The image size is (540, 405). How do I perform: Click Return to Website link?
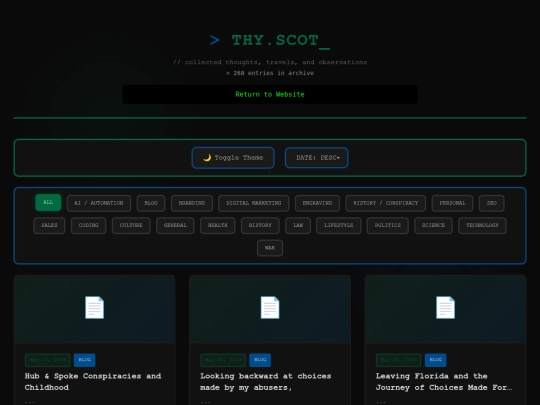(270, 94)
